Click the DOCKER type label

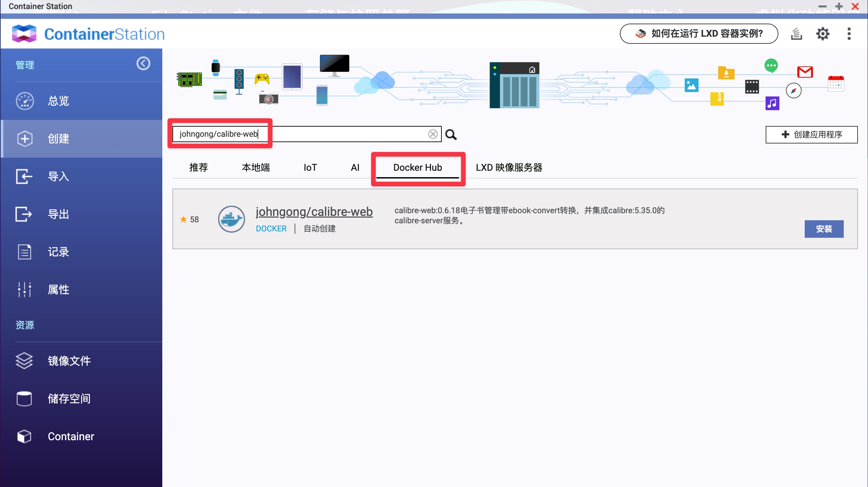point(271,228)
